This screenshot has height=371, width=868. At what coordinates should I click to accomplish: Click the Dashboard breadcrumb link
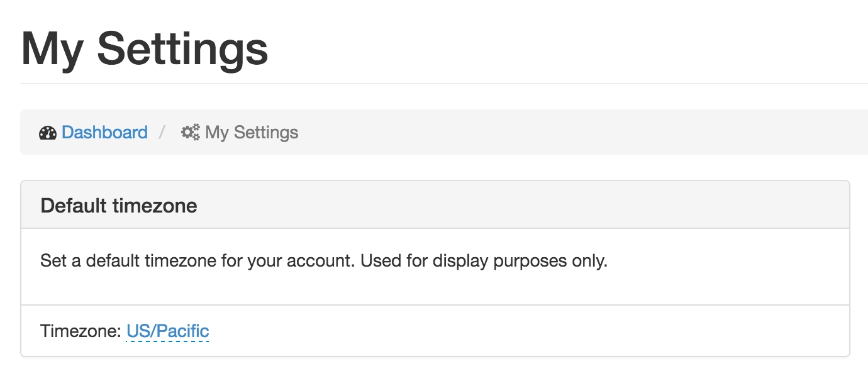(104, 132)
